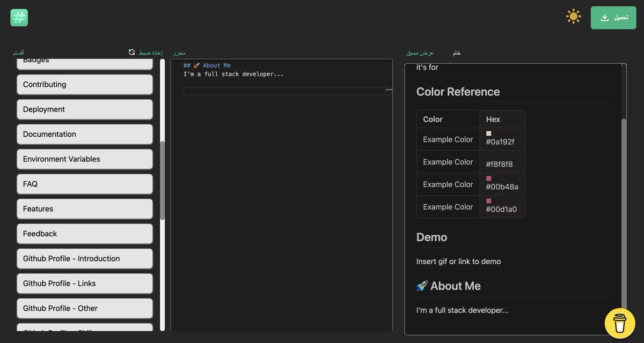The height and width of the screenshot is (343, 644).
Task: Click the color swatch next to #00d1a0
Action: coord(489,201)
